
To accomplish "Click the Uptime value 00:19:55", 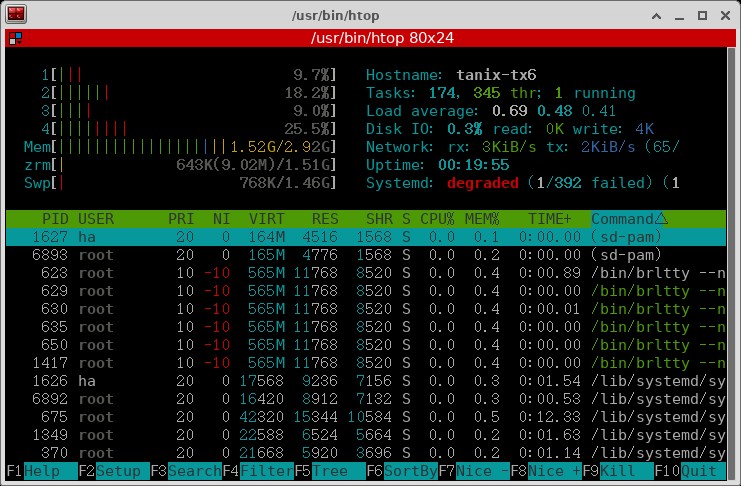I will (474, 165).
